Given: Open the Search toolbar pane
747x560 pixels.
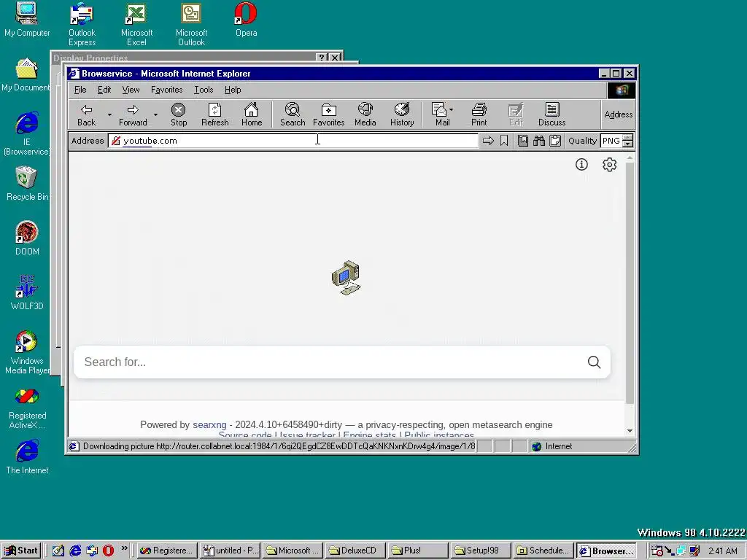Looking at the screenshot, I should 293,114.
